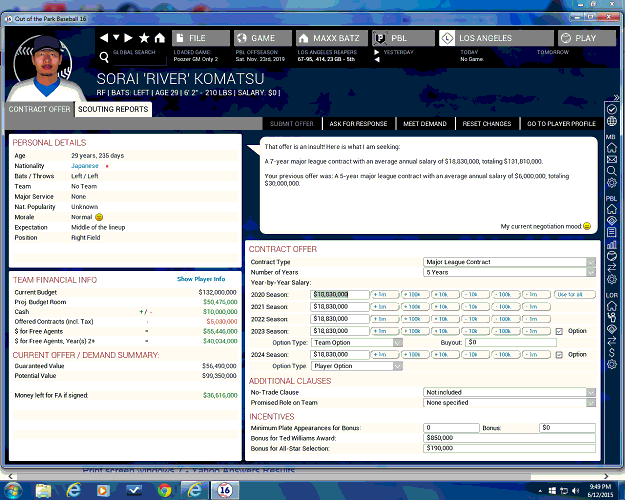Toggle the 2024 Season Option checkbox
The width and height of the screenshot is (625, 500).
click(559, 355)
